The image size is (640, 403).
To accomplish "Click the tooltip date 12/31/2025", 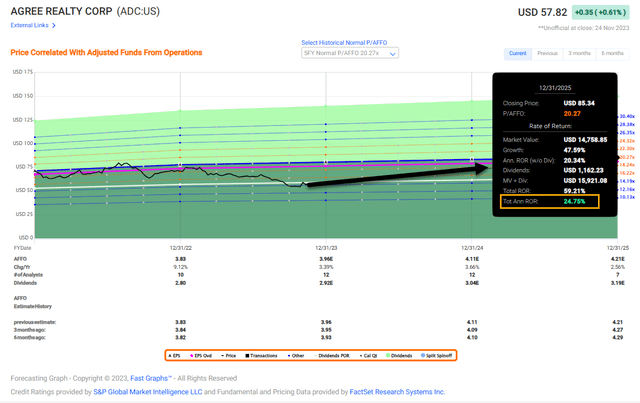I will click(555, 88).
